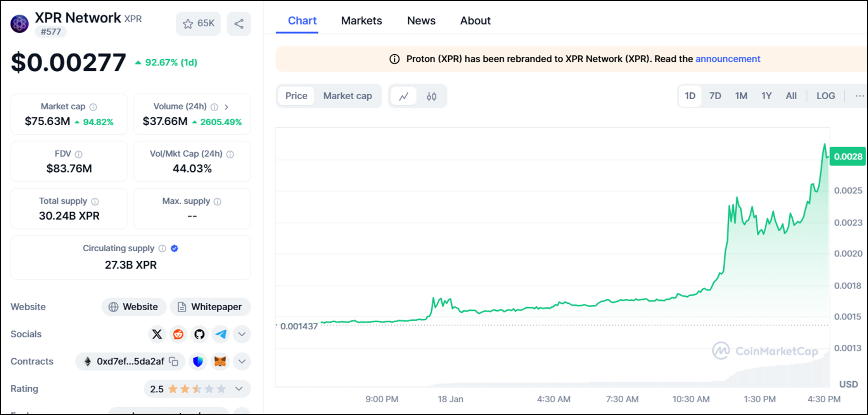
Task: Toggle LOG scale on chart
Action: [x=826, y=96]
